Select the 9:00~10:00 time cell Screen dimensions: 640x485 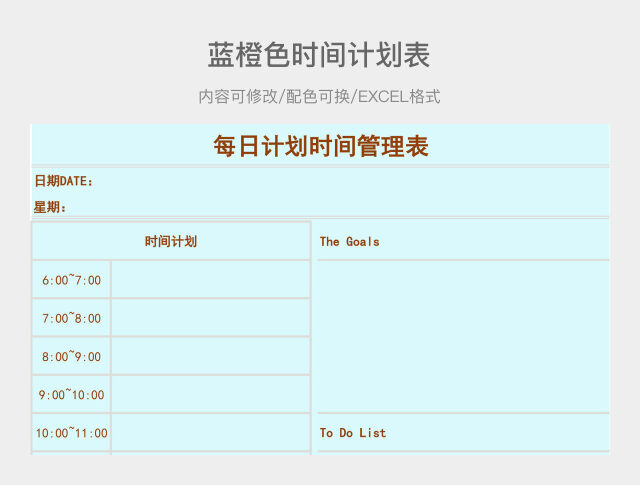pos(72,394)
